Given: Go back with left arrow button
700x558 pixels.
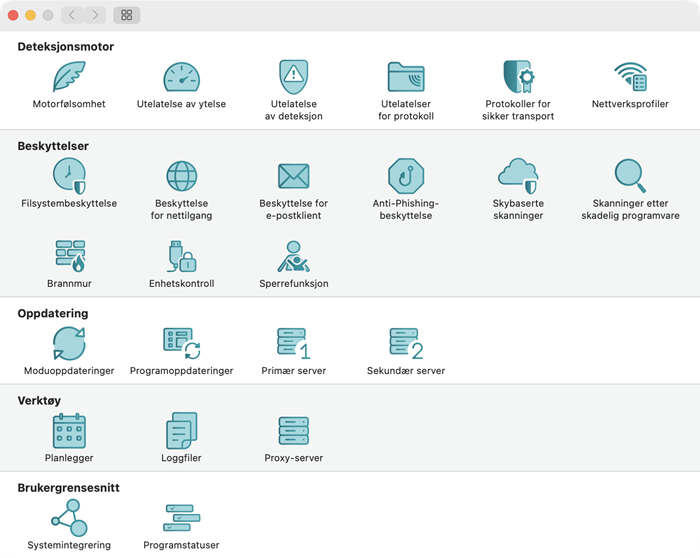Looking at the screenshot, I should [72, 15].
